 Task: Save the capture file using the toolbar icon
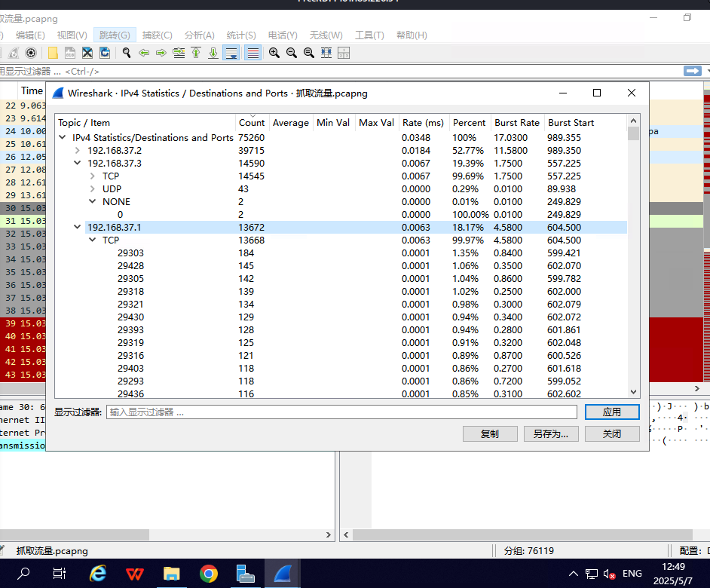click(70, 53)
